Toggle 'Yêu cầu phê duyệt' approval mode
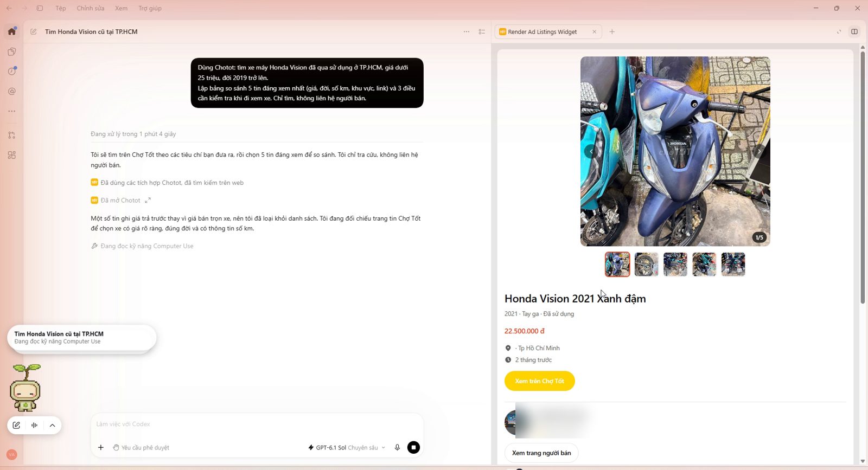Screen dimensions: 868x470 (x=141, y=448)
